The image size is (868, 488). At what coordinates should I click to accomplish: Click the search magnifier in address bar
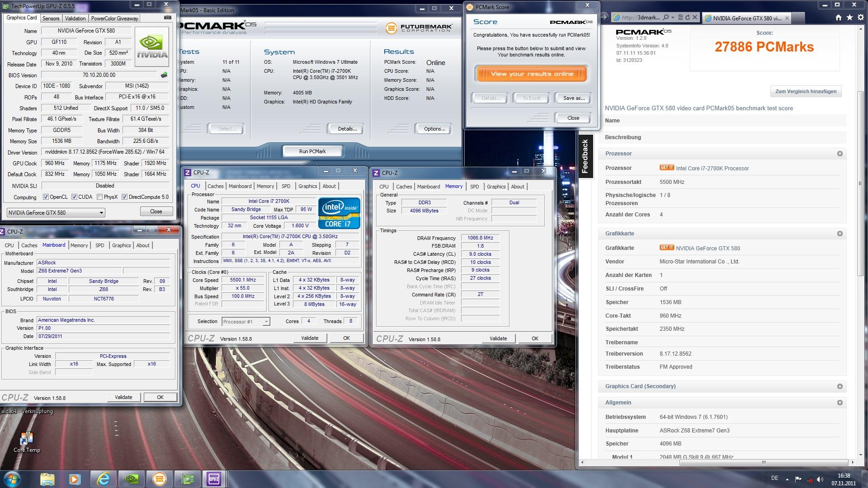coord(665,18)
